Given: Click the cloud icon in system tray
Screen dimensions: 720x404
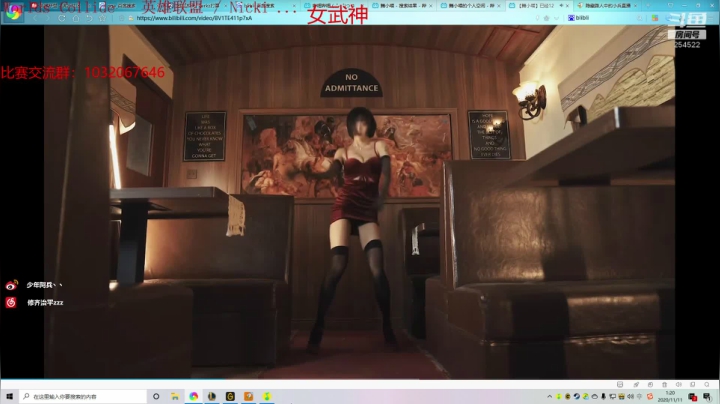Looking at the screenshot, I should click(x=595, y=396).
